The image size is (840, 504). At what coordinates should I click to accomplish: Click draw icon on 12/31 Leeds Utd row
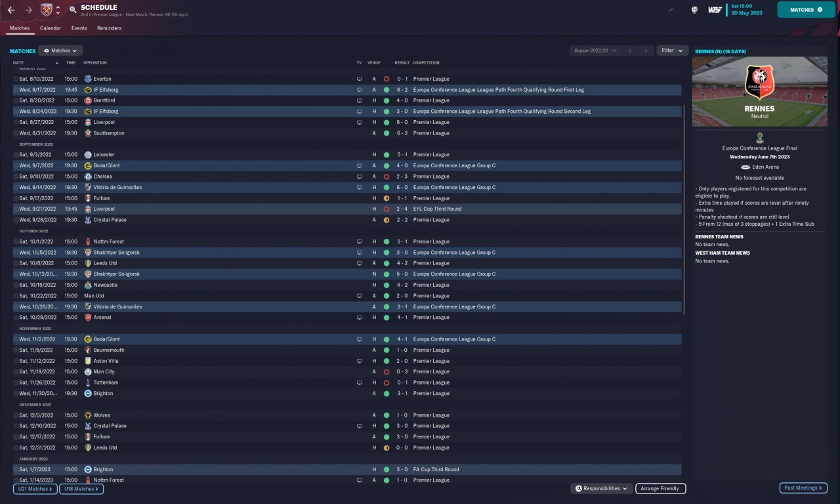[387, 448]
